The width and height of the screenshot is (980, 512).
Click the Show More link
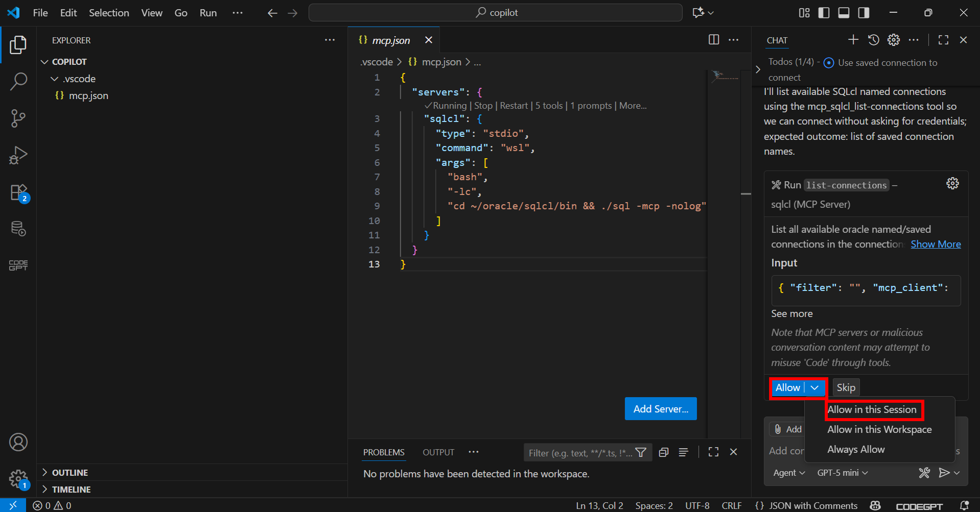936,244
